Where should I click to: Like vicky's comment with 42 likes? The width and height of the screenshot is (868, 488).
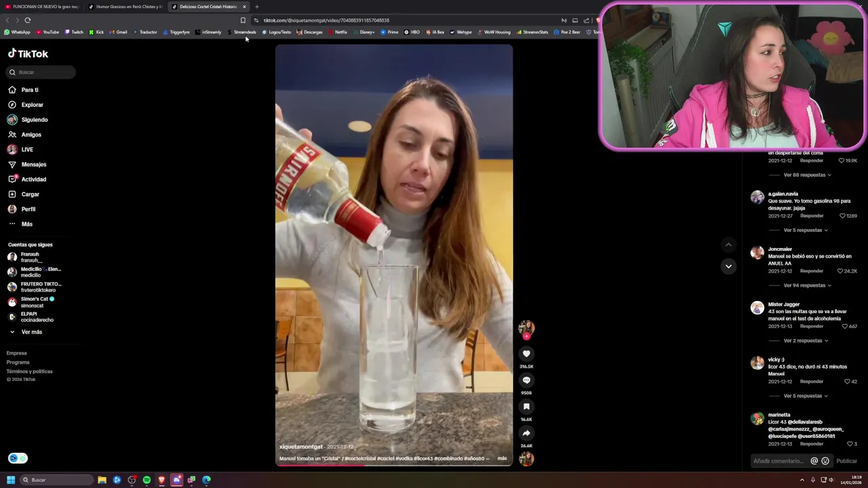coord(846,382)
